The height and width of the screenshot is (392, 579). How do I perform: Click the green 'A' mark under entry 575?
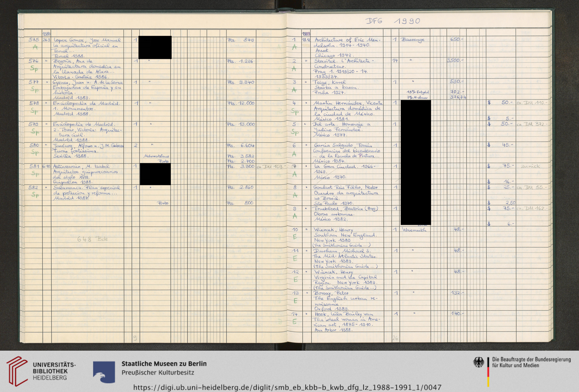coord(35,47)
